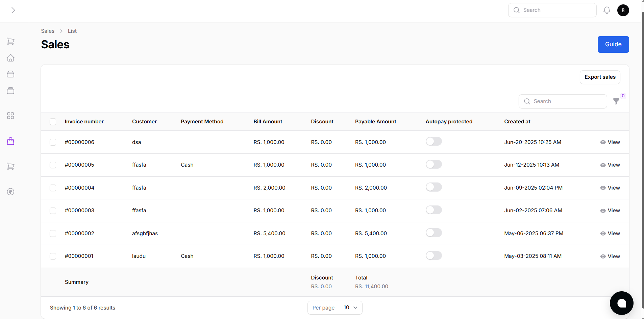The image size is (644, 319).
Task: Click customer afsghfjhas
Action: click(x=145, y=234)
